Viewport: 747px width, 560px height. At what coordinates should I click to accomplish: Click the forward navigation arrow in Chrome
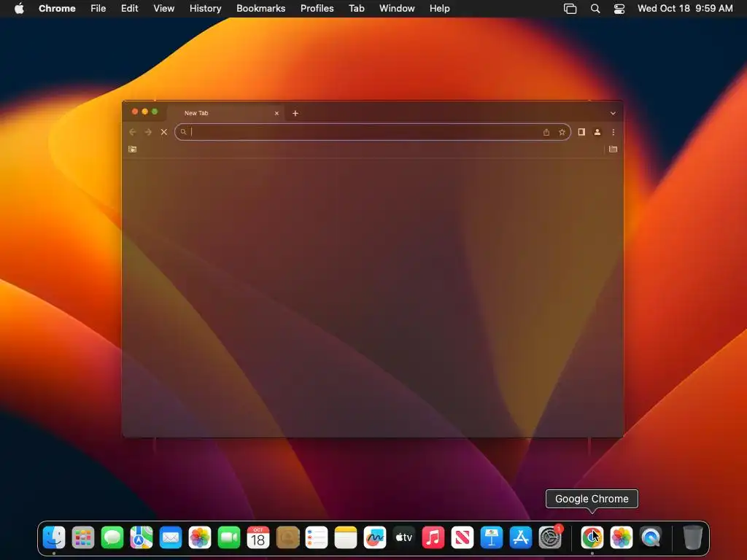coord(148,132)
